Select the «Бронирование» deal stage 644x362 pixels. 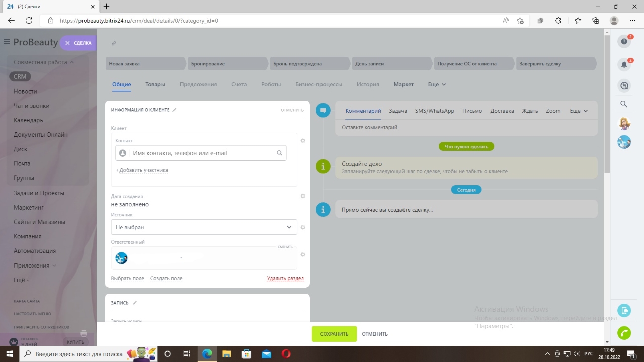pyautogui.click(x=228, y=64)
